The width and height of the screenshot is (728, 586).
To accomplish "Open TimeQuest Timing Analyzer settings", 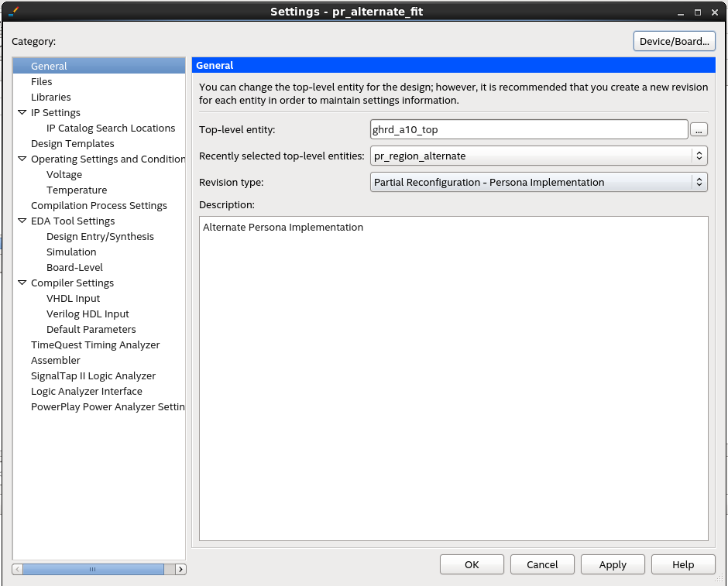I will click(x=95, y=344).
